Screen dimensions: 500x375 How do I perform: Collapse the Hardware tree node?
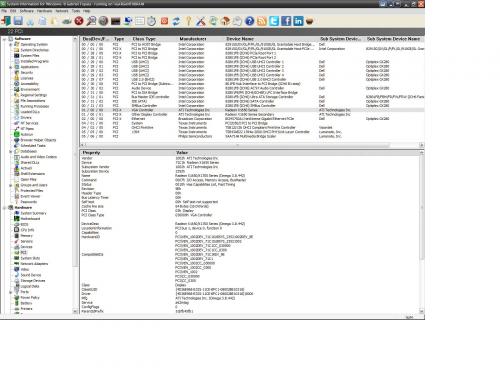(x=4, y=207)
